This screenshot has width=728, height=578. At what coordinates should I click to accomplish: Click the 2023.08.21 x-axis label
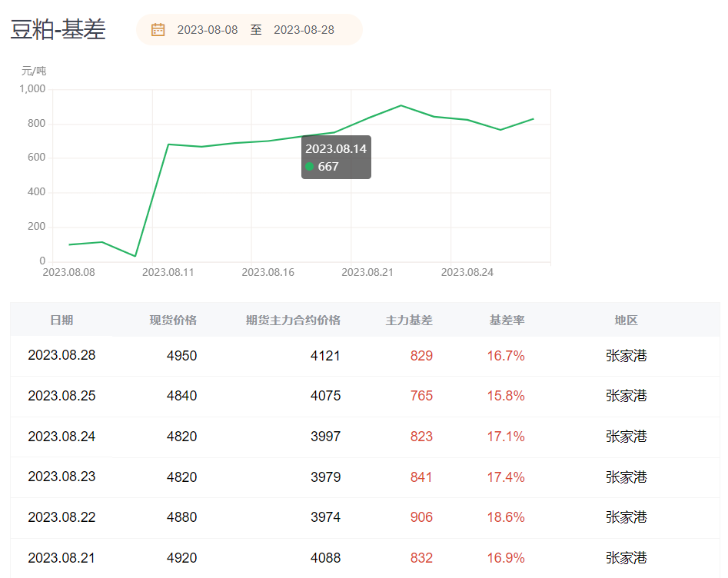pos(367,273)
